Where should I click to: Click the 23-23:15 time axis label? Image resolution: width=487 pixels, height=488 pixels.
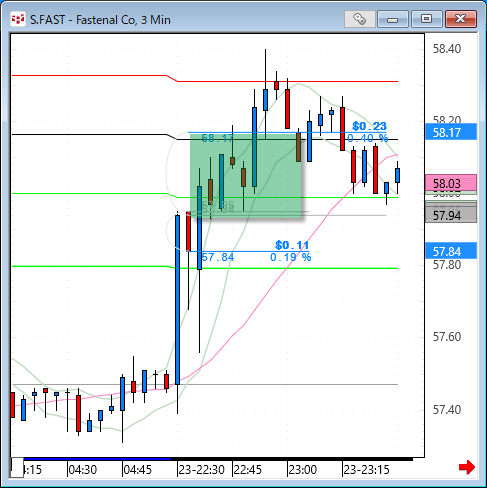click(366, 470)
